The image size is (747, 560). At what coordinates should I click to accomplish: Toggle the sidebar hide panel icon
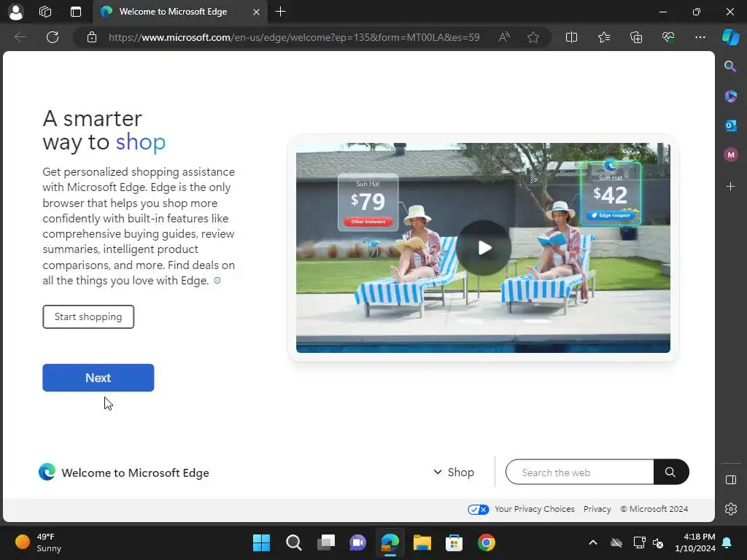(x=731, y=480)
